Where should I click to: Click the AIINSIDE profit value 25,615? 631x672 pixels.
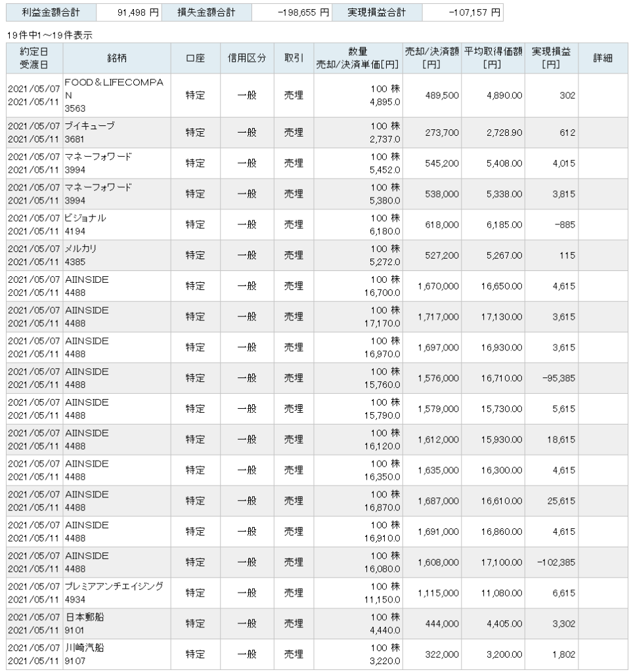561,501
